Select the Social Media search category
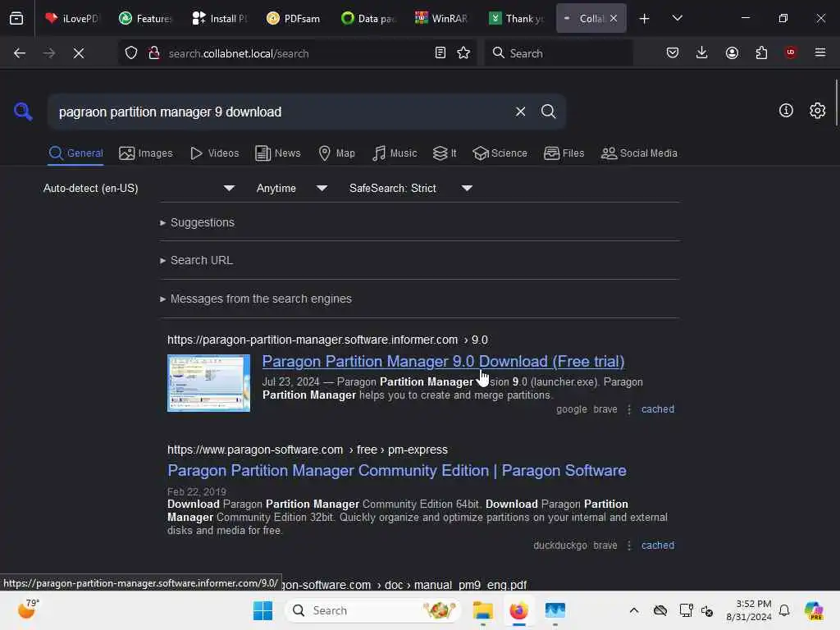The image size is (840, 630). 639,153
